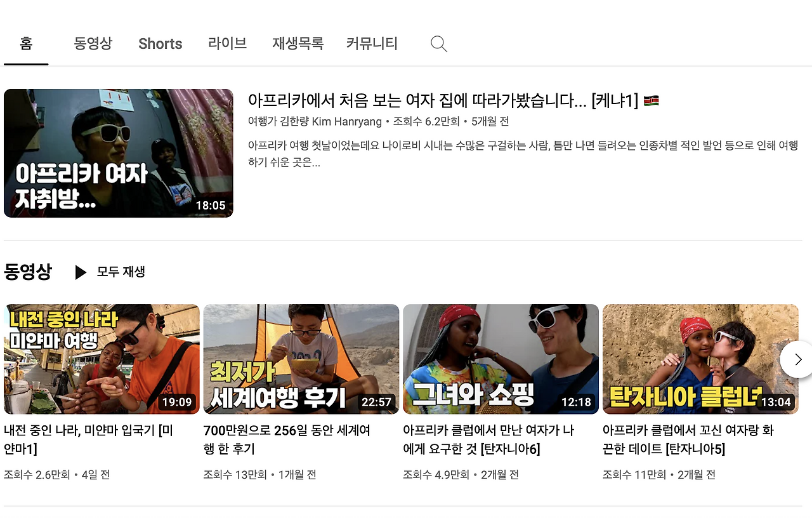
Task: Open the channel search icon
Action: (x=438, y=43)
